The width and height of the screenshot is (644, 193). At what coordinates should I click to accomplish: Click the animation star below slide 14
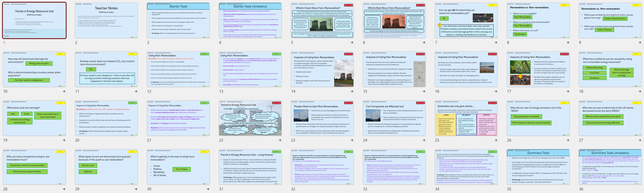(x=352, y=91)
